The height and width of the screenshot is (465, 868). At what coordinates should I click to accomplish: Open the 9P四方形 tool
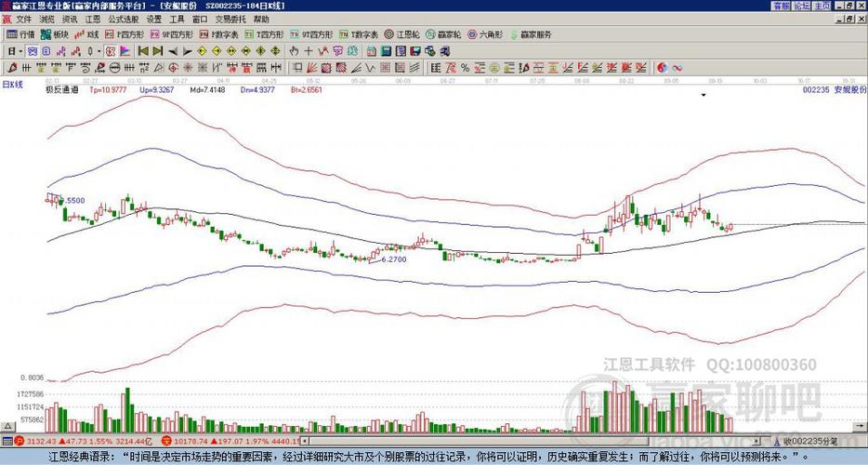[172, 34]
